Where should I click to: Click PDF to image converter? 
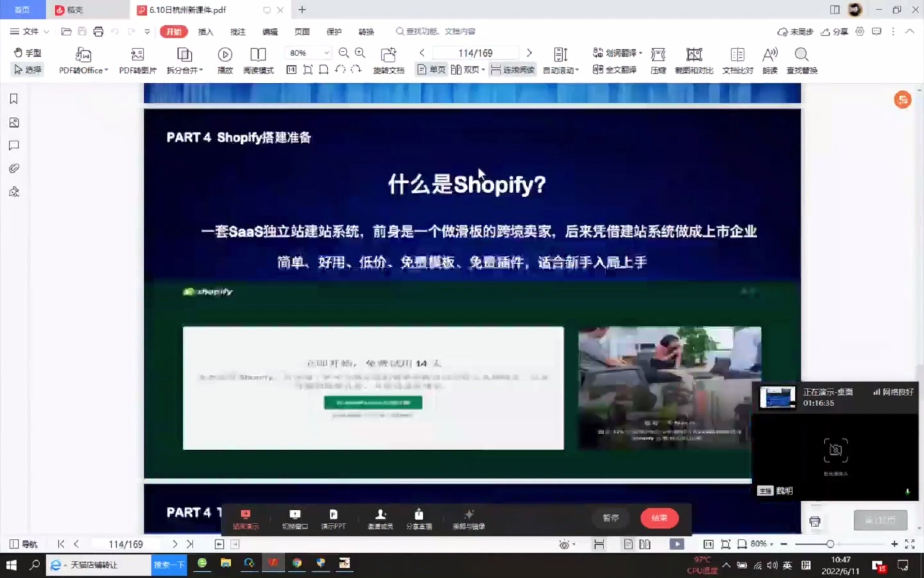tap(138, 61)
